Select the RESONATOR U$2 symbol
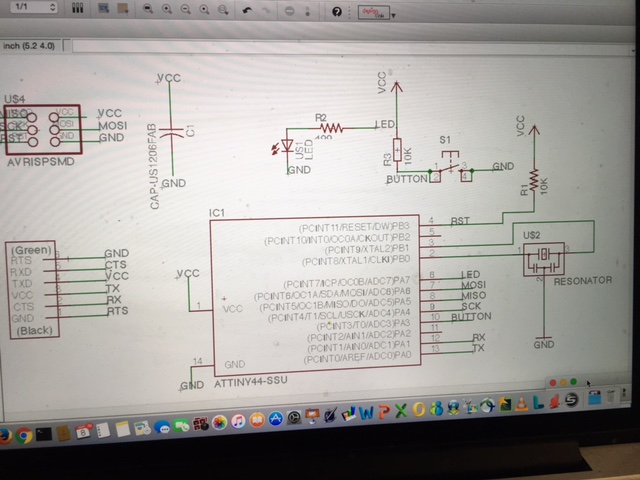This screenshot has height=480, width=640. pos(544,259)
